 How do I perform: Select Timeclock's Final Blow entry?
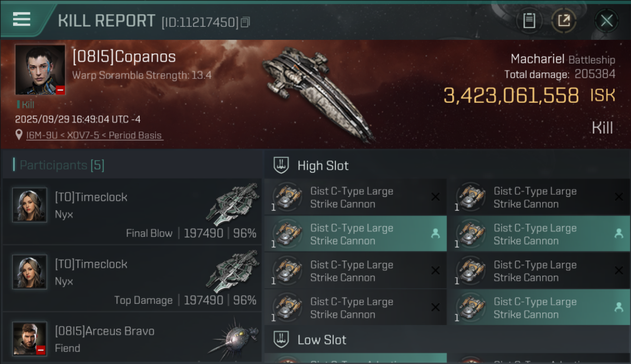point(132,211)
